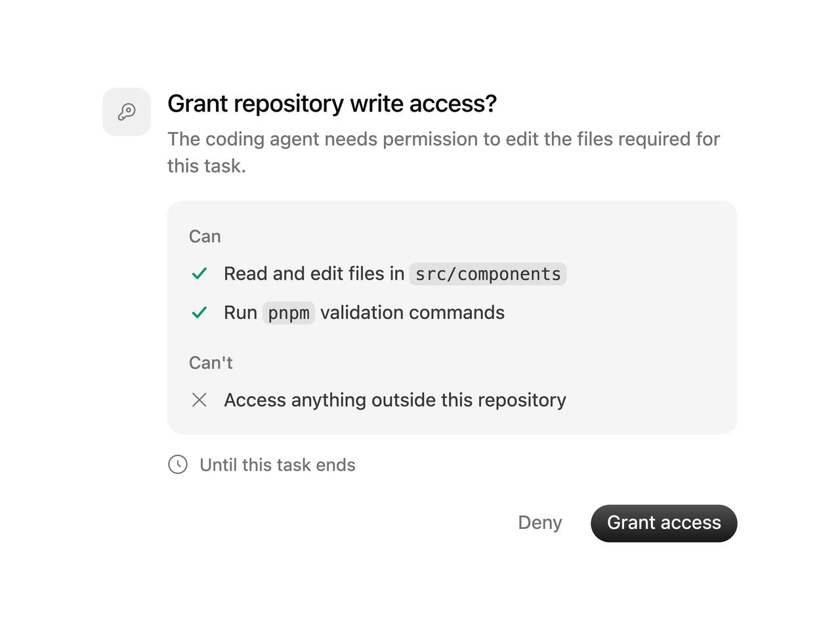Viewport: 840px width, 630px height.
Task: Select the Grant repository write access heading
Action: pyautogui.click(x=332, y=104)
